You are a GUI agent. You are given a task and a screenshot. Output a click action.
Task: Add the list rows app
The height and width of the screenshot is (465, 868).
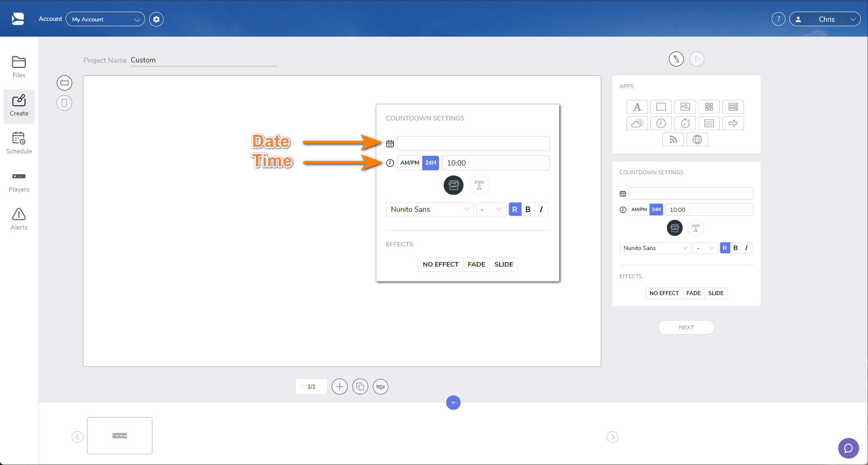(733, 107)
